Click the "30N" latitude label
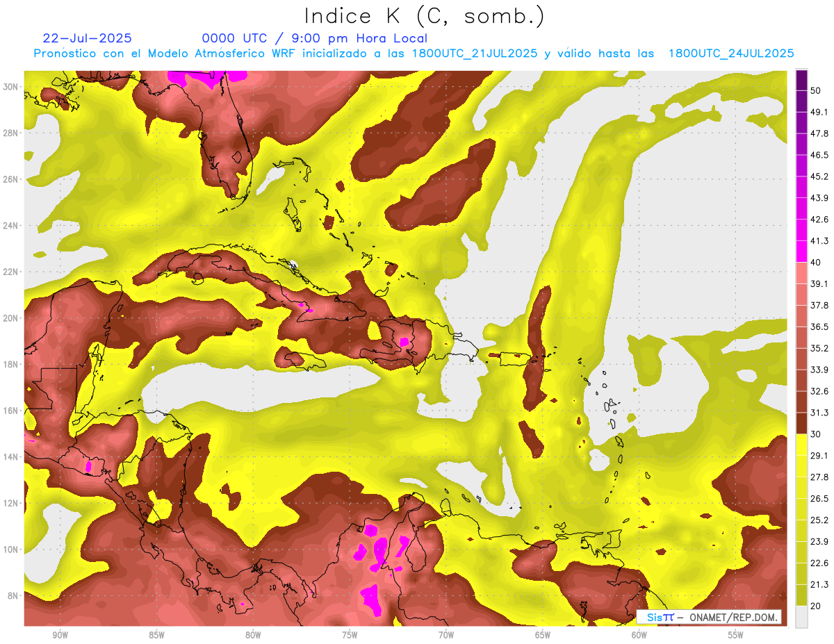834x644 pixels. click(x=11, y=87)
